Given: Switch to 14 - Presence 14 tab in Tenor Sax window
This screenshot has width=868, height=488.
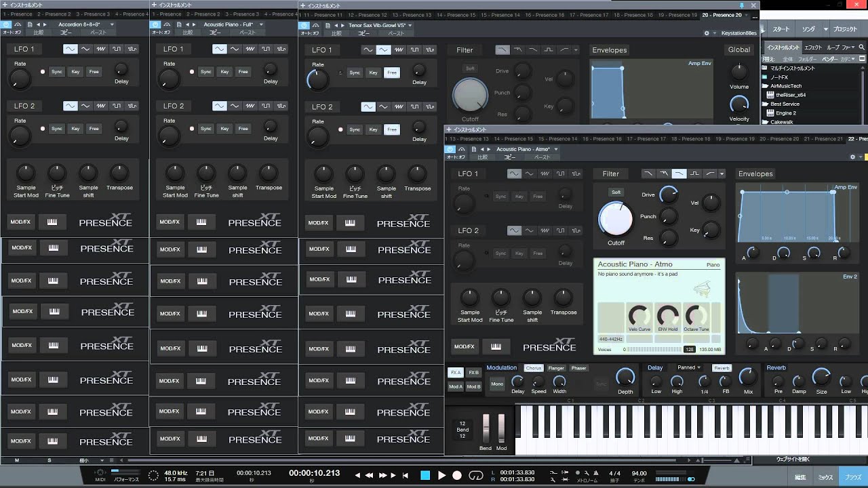Looking at the screenshot, I should [x=458, y=15].
